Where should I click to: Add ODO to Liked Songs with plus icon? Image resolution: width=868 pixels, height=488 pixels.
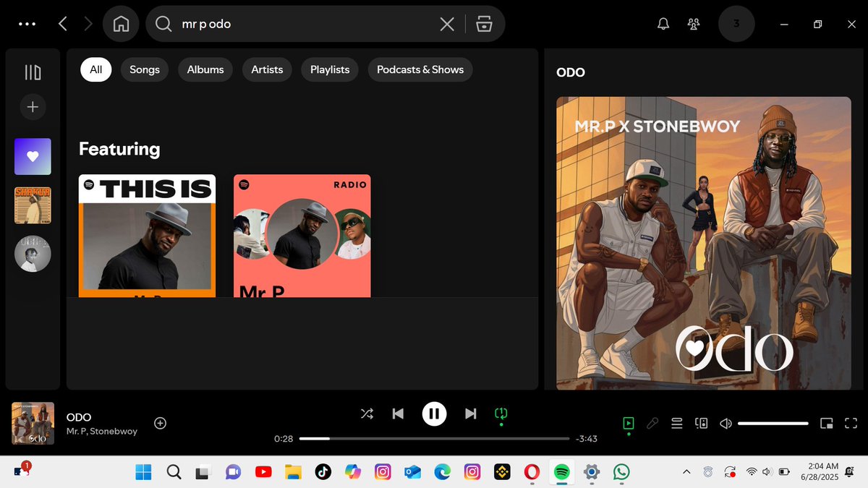[161, 423]
